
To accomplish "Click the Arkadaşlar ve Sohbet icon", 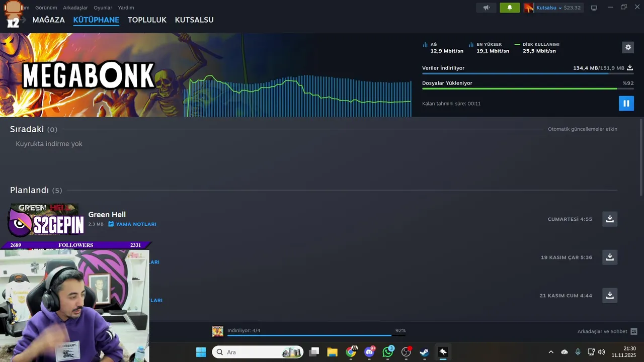I will (x=634, y=331).
